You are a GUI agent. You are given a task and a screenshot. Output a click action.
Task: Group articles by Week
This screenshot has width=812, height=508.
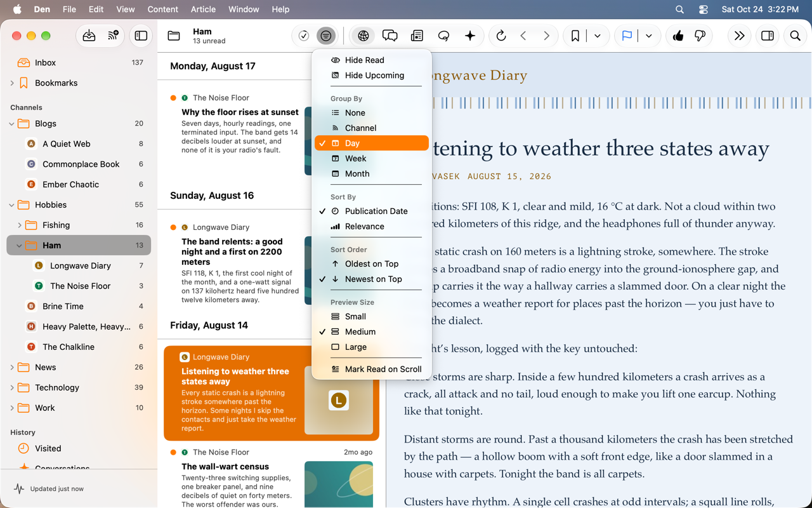[x=372, y=159]
